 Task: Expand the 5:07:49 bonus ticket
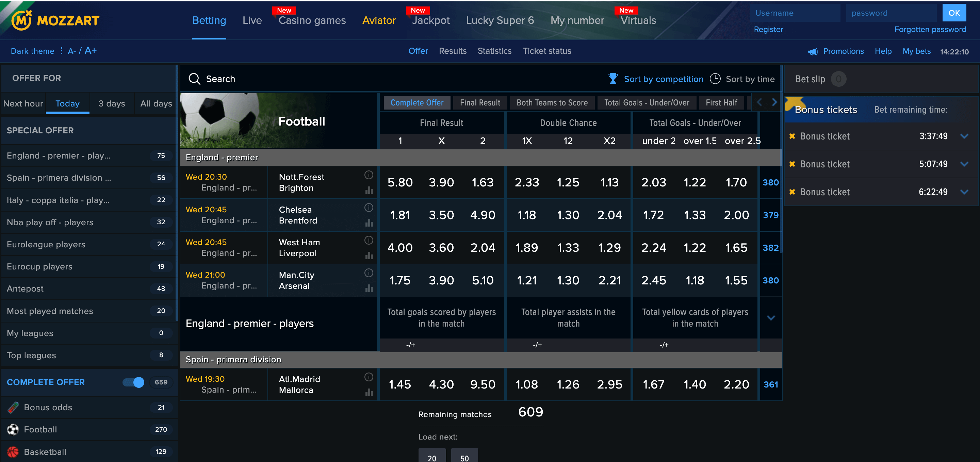coord(964,164)
